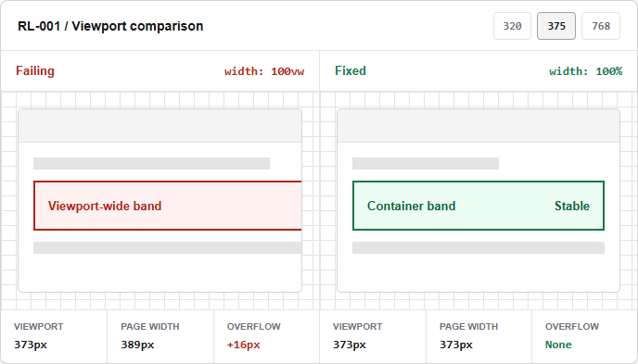
Task: Click the Failing panel's 'OVERFLOW' label
Action: tap(253, 327)
